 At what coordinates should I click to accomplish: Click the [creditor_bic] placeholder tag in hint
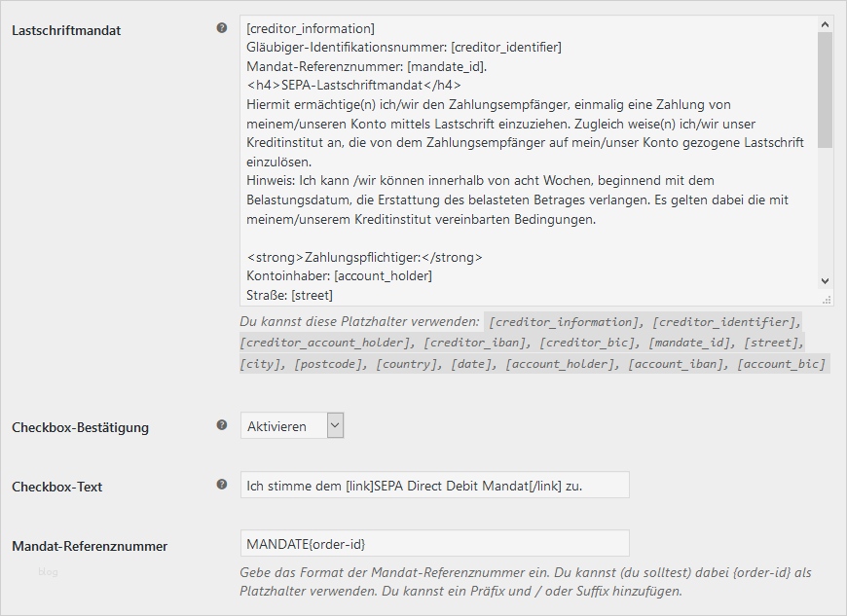(589, 343)
